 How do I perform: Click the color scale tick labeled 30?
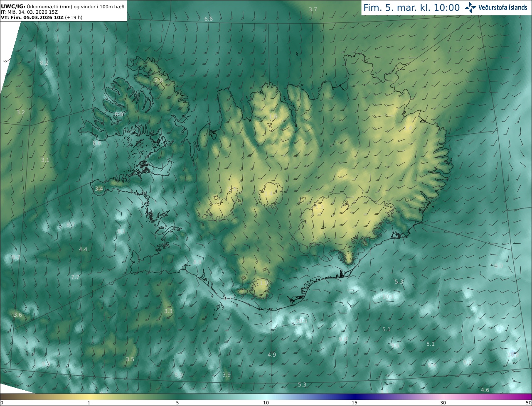(x=443, y=403)
